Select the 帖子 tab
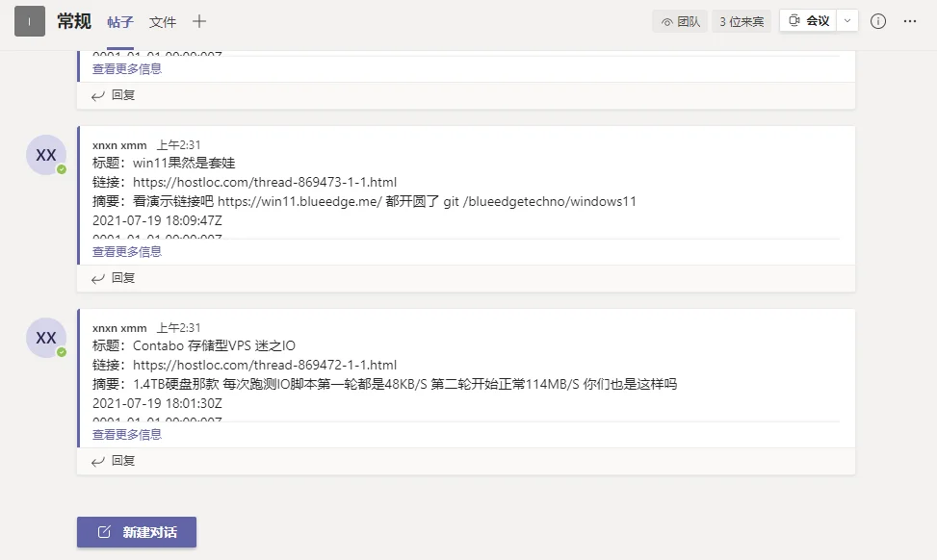The image size is (937, 560). click(119, 20)
